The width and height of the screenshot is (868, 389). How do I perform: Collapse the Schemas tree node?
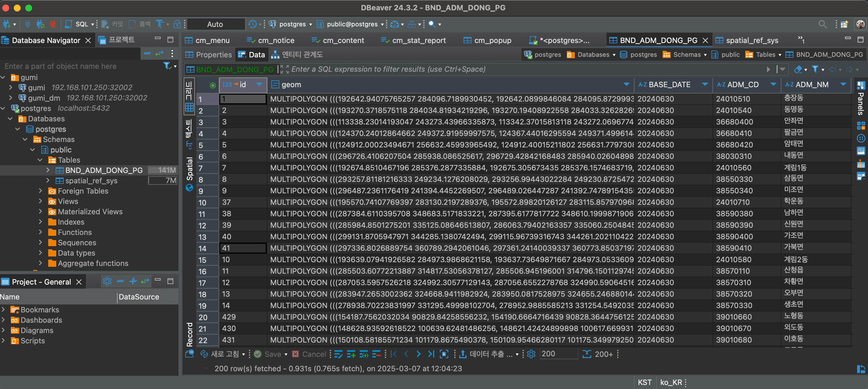(x=25, y=139)
